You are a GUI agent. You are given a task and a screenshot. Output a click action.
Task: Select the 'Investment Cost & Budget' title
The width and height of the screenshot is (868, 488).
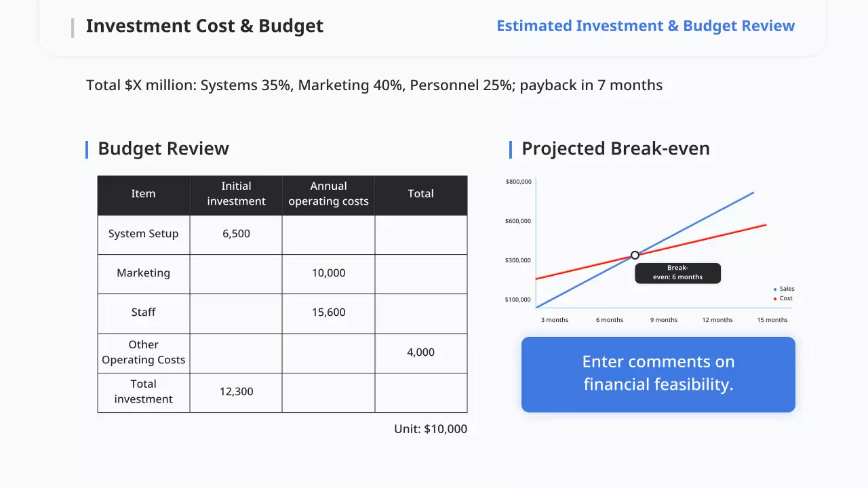(204, 26)
